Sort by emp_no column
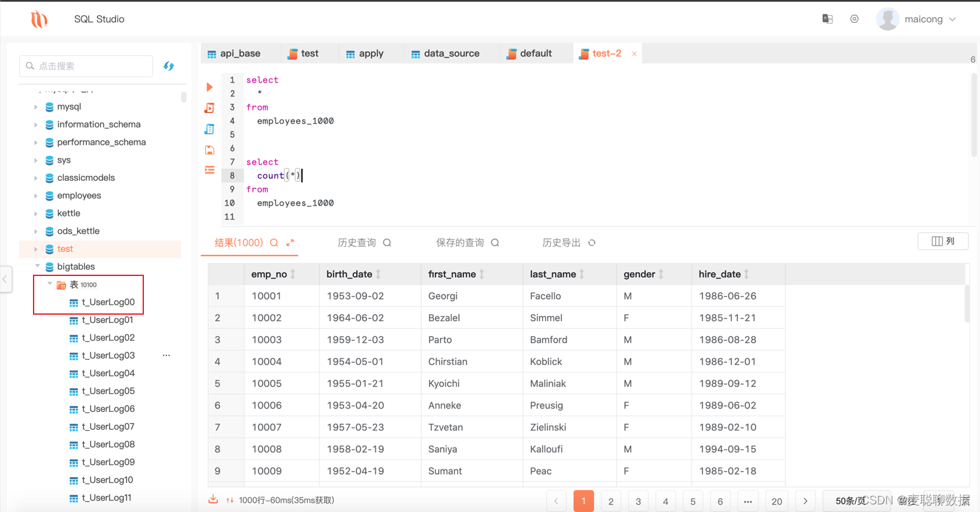 click(x=293, y=274)
